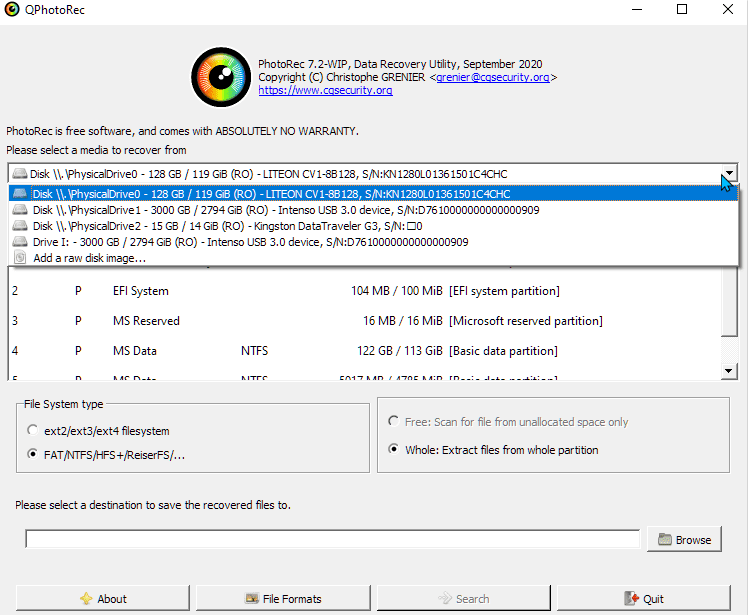Click '16 MB / 16 MiB' size cell
Viewport: 748px width, 615px height.
coord(403,321)
